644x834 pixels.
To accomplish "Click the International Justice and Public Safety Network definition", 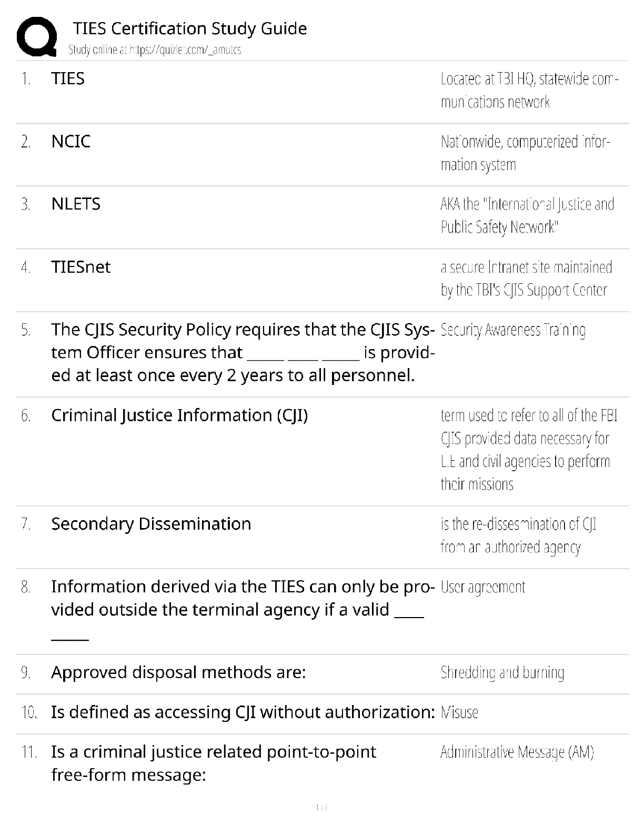I will click(x=527, y=216).
